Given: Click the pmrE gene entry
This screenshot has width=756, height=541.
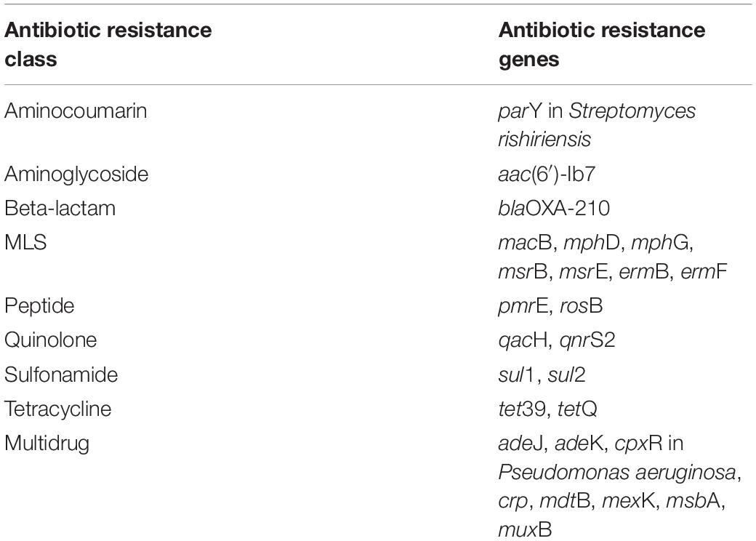Looking at the screenshot, I should click(523, 307).
